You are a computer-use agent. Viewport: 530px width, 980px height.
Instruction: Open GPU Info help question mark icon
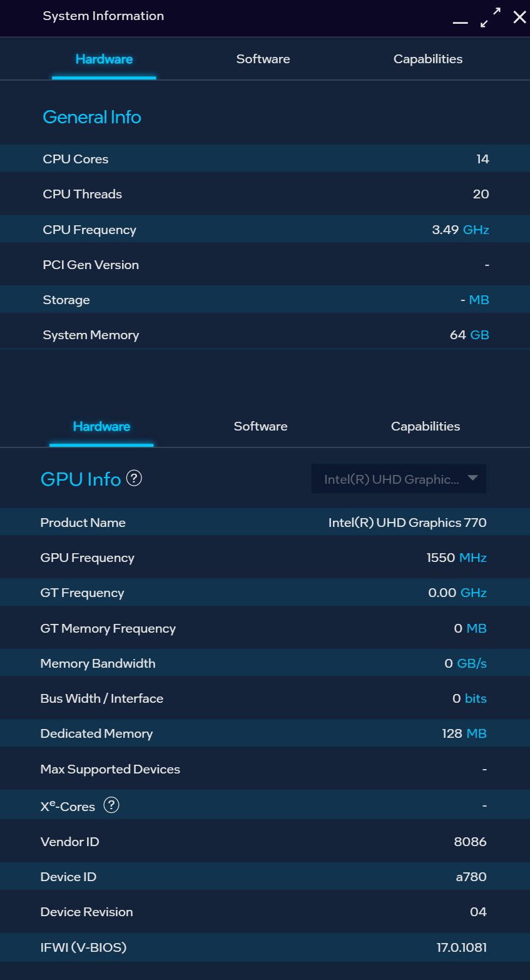(133, 479)
